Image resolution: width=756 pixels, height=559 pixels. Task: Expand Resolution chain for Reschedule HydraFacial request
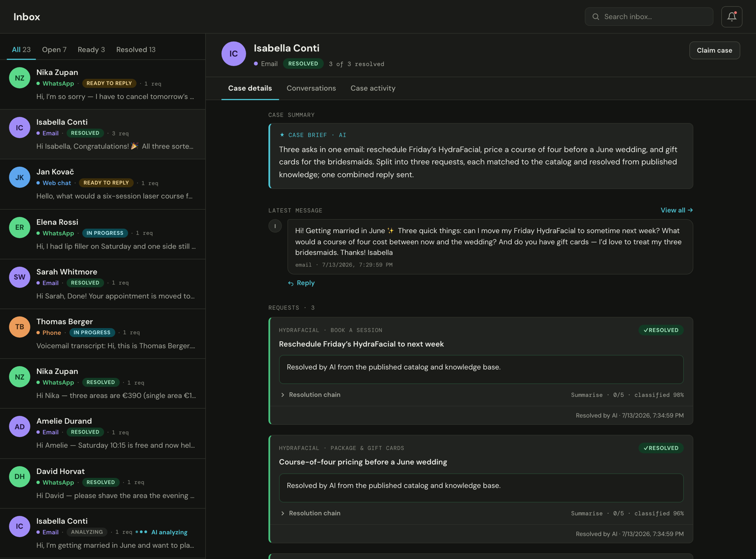pos(310,395)
